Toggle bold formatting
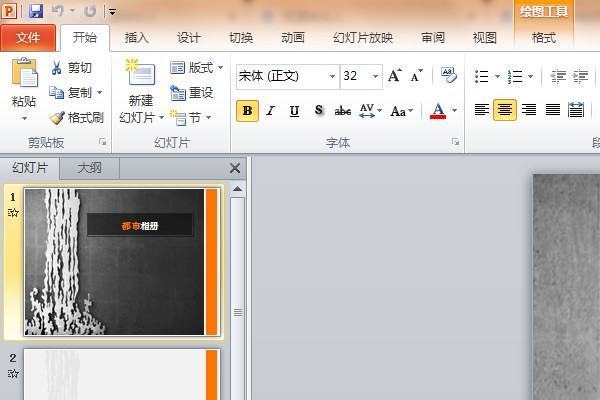Screen dimensions: 600x400 point(248,111)
